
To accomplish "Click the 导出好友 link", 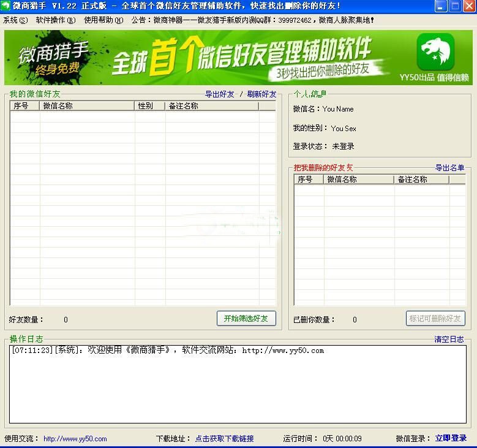I will [x=220, y=94].
